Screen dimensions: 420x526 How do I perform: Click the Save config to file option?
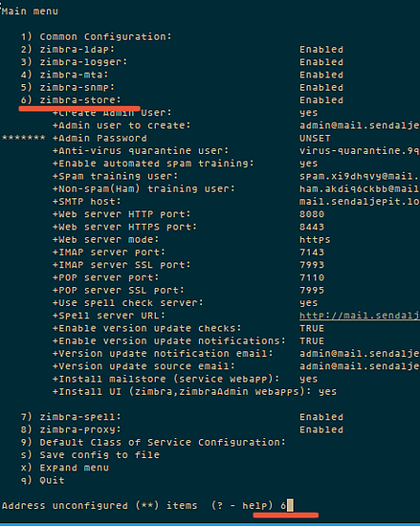[x=90, y=455]
